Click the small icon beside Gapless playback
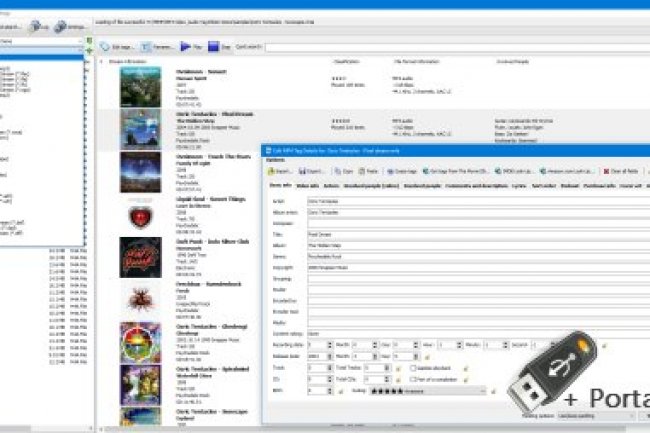Viewport: 650px width, 433px height. pyautogui.click(x=466, y=368)
